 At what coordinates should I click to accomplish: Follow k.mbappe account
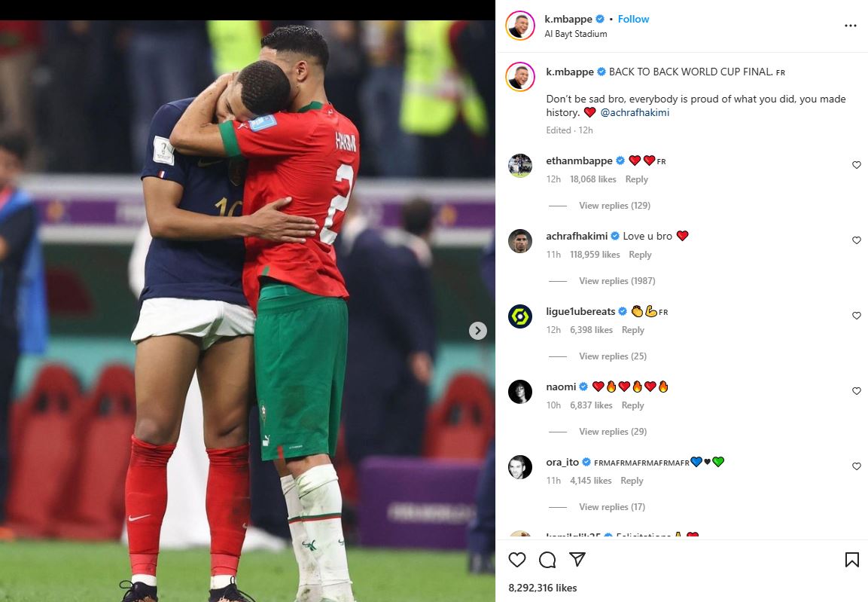pos(633,19)
